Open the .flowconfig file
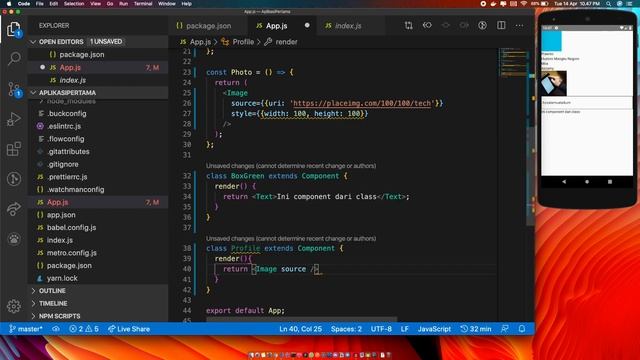The image size is (640, 360). tap(98, 139)
